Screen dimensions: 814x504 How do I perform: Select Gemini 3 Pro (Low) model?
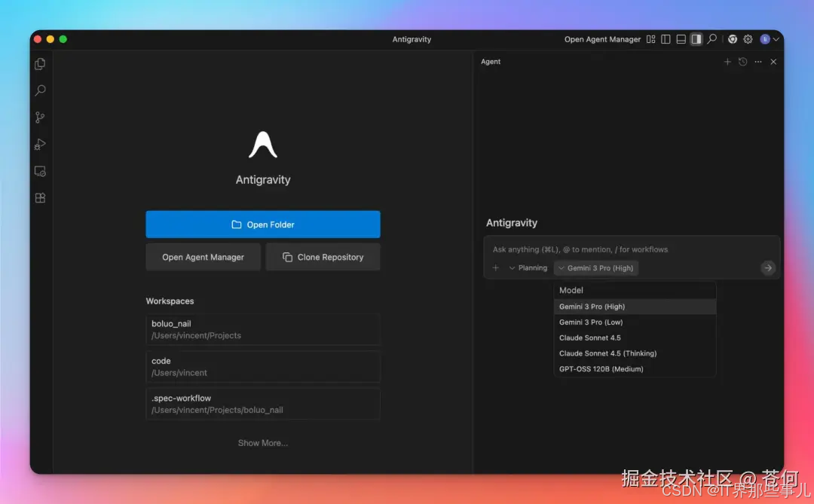[x=635, y=322]
